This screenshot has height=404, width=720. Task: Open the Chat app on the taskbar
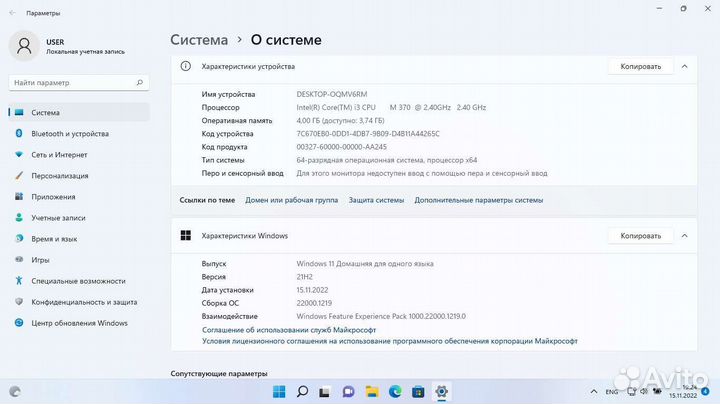pos(349,392)
